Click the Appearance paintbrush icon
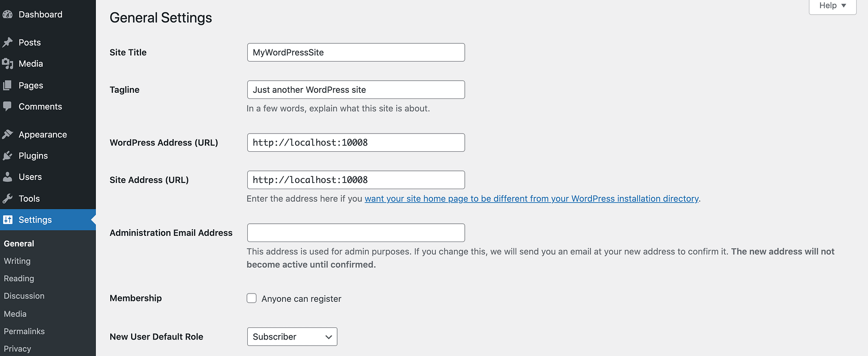 (7, 134)
